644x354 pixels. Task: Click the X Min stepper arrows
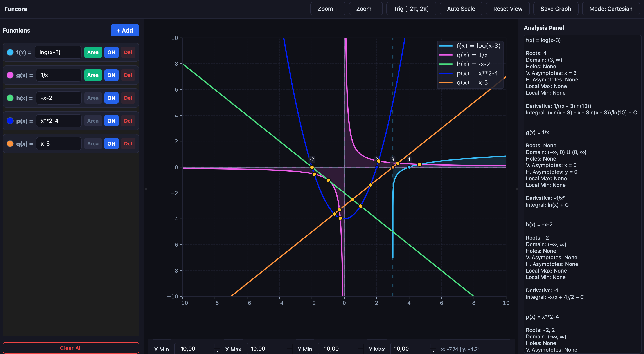coord(217,349)
